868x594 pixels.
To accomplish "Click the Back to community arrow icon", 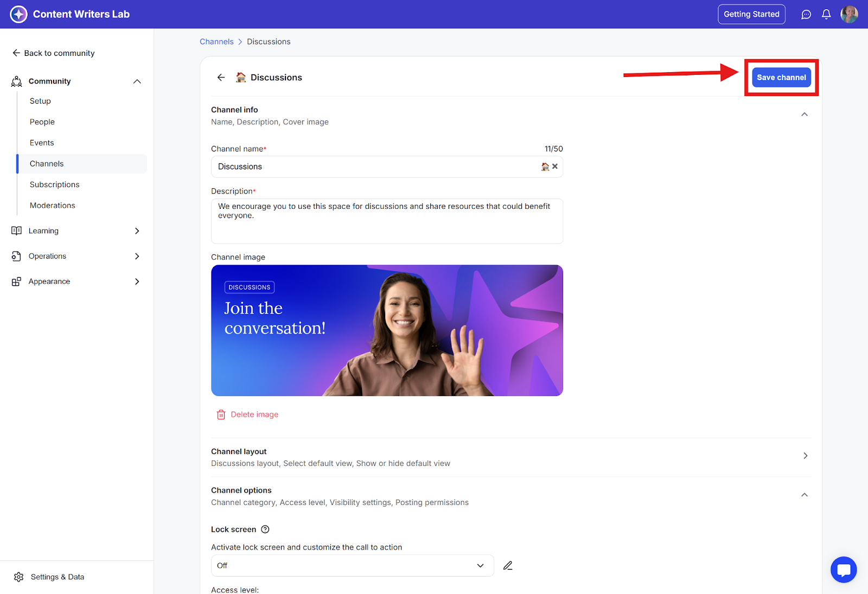I will pos(16,53).
